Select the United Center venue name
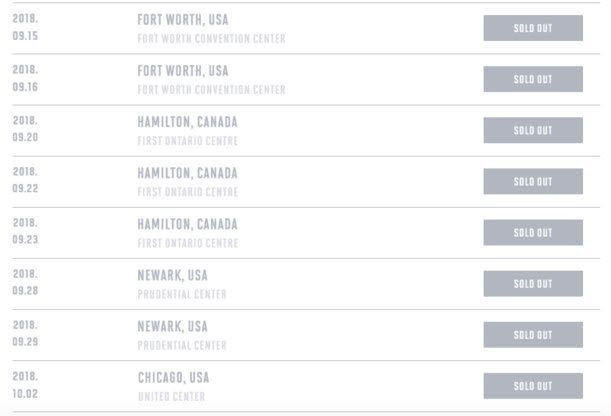The width and height of the screenshot is (611, 416). (171, 397)
